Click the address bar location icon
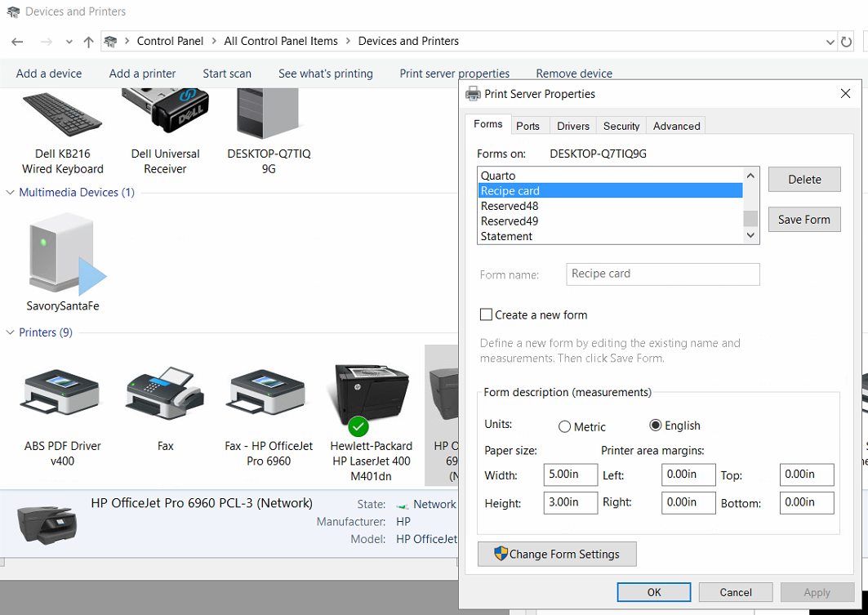868x615 pixels. 111,42
